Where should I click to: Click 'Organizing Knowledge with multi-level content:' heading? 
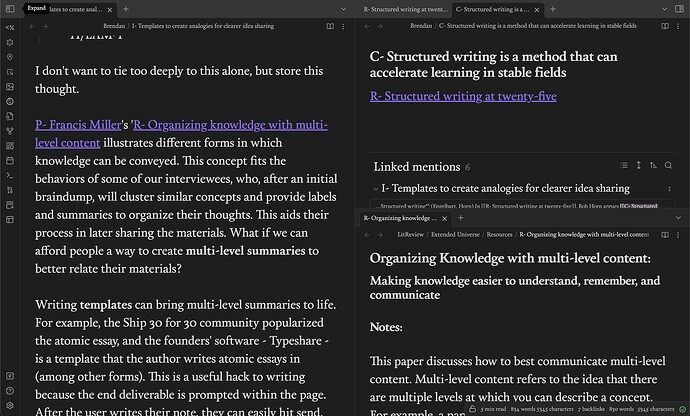click(x=510, y=258)
